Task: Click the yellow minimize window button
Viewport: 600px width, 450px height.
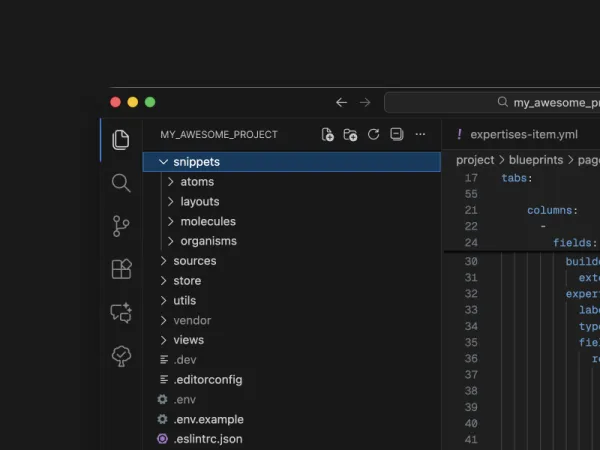Action: (133, 102)
